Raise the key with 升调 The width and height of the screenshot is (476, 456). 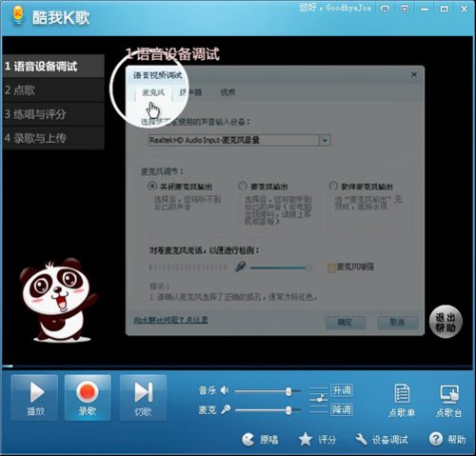pyautogui.click(x=342, y=390)
